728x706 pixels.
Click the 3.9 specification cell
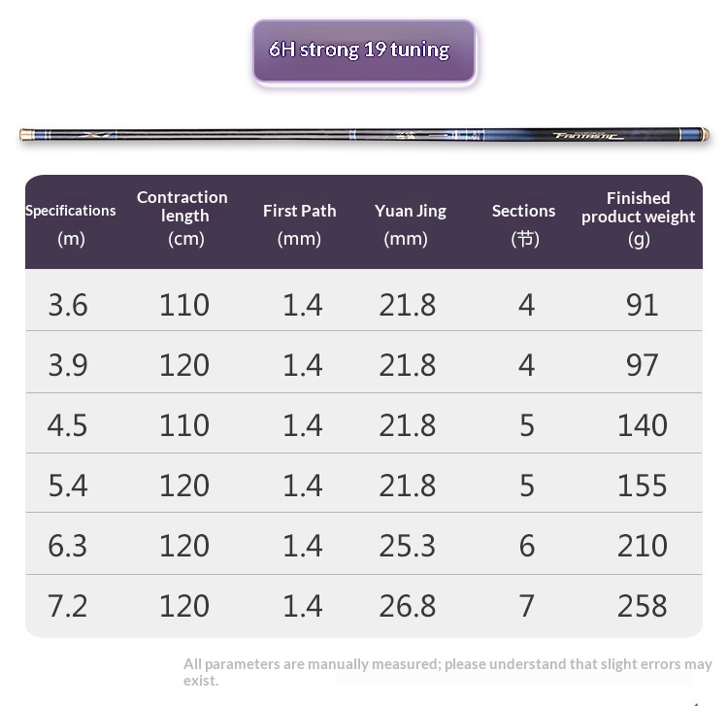pyautogui.click(x=68, y=365)
